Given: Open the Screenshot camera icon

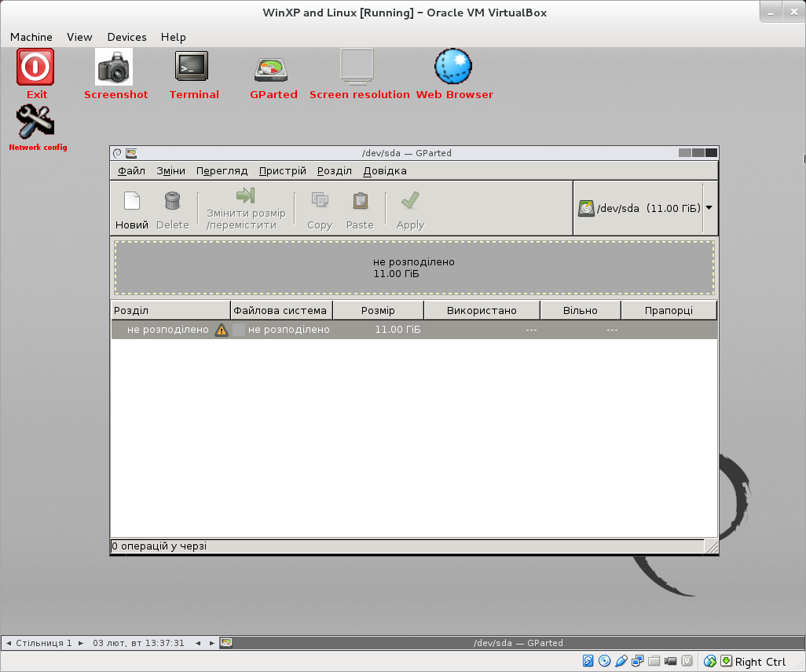Looking at the screenshot, I should [x=115, y=68].
